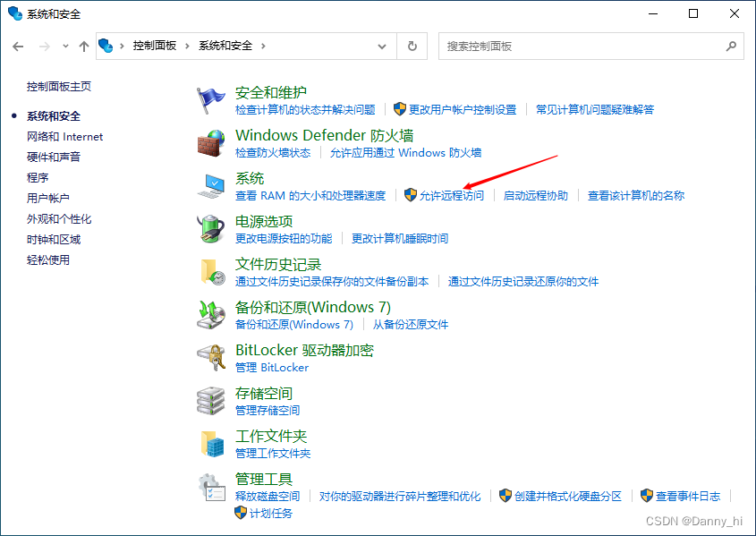Click 管理存储空间 link
The image size is (756, 536).
click(268, 411)
